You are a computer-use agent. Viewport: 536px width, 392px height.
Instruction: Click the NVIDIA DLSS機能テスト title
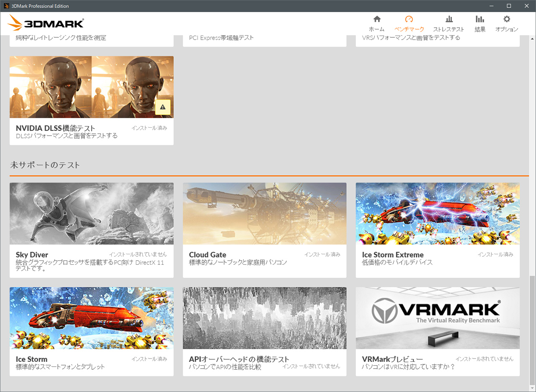56,128
